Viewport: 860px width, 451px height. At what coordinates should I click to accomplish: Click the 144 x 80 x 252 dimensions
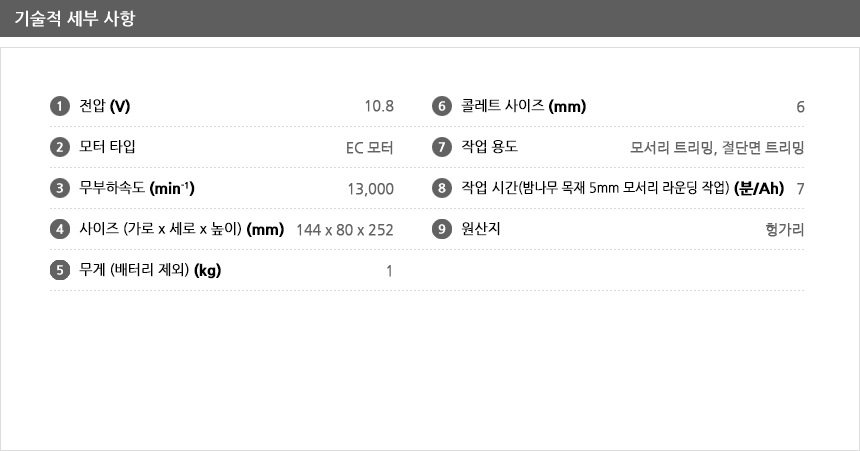pos(344,229)
